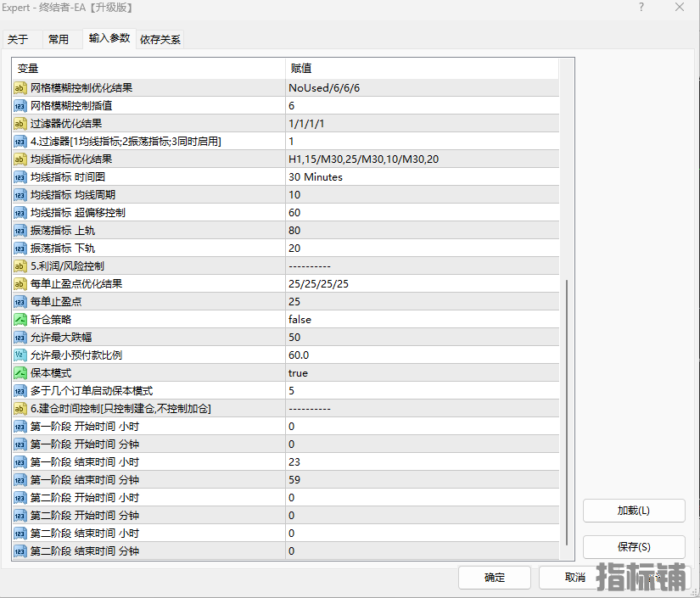Click the integer icon beside 多于几个订单启动保本模式
Viewport: 700px width, 598px height.
pyautogui.click(x=20, y=391)
